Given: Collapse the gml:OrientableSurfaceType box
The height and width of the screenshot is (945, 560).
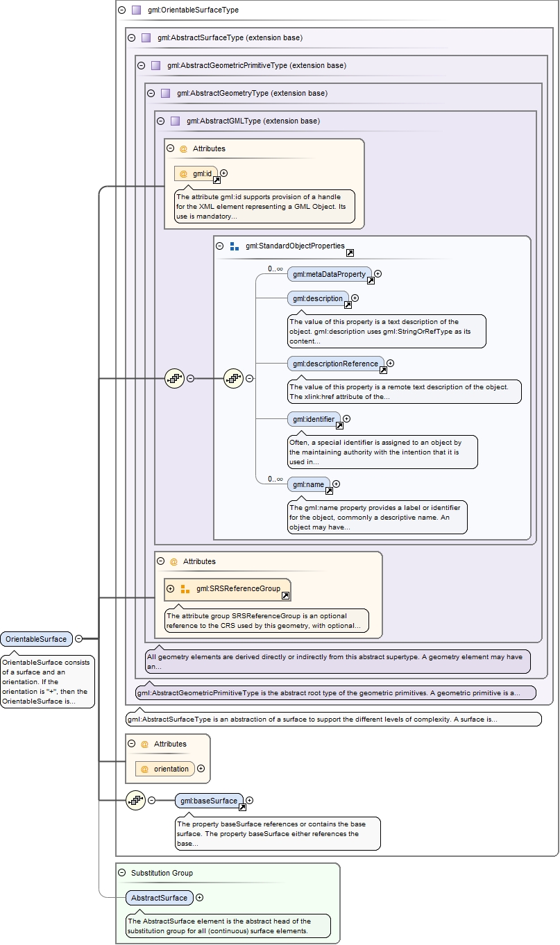Looking at the screenshot, I should coord(122,10).
